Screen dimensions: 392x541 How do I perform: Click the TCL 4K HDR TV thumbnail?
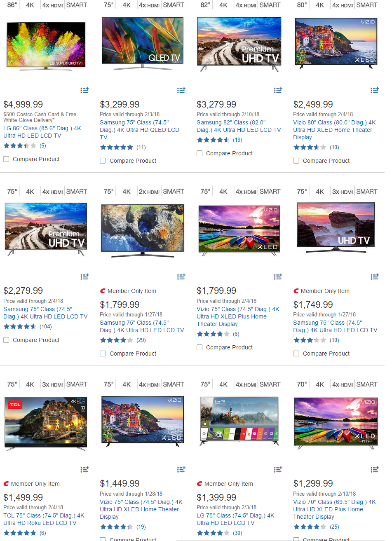point(46,424)
